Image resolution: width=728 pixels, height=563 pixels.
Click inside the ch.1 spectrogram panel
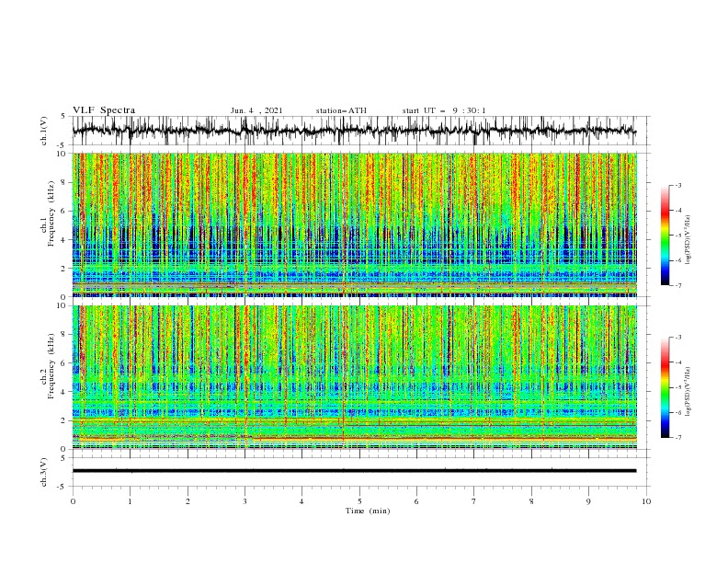click(354, 224)
